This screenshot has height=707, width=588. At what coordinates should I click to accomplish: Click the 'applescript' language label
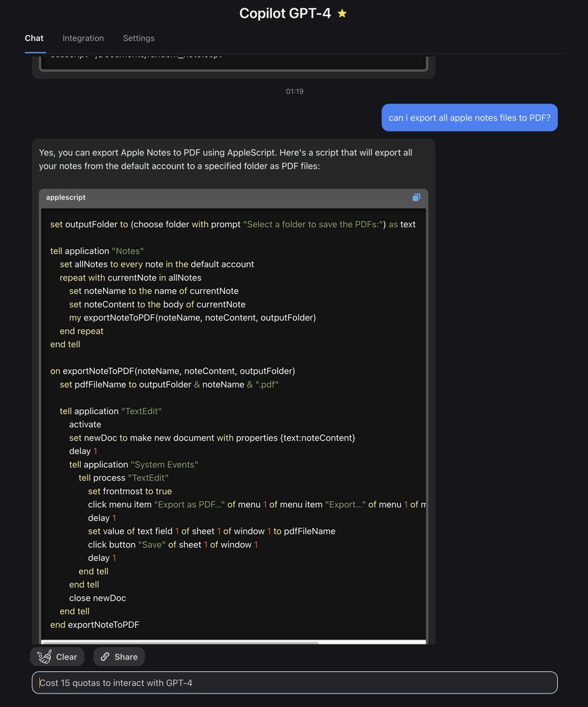click(66, 197)
